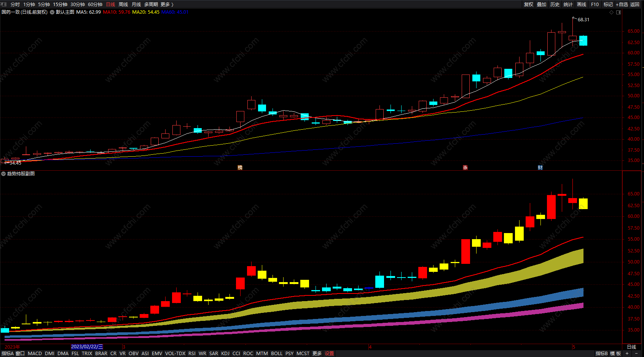Apply the BOLL indicator
Image resolution: width=644 pixels, height=357 pixels.
pos(277,354)
